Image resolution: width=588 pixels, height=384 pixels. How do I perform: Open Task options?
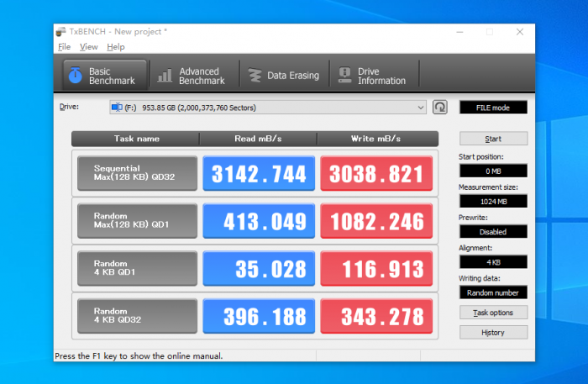(493, 313)
